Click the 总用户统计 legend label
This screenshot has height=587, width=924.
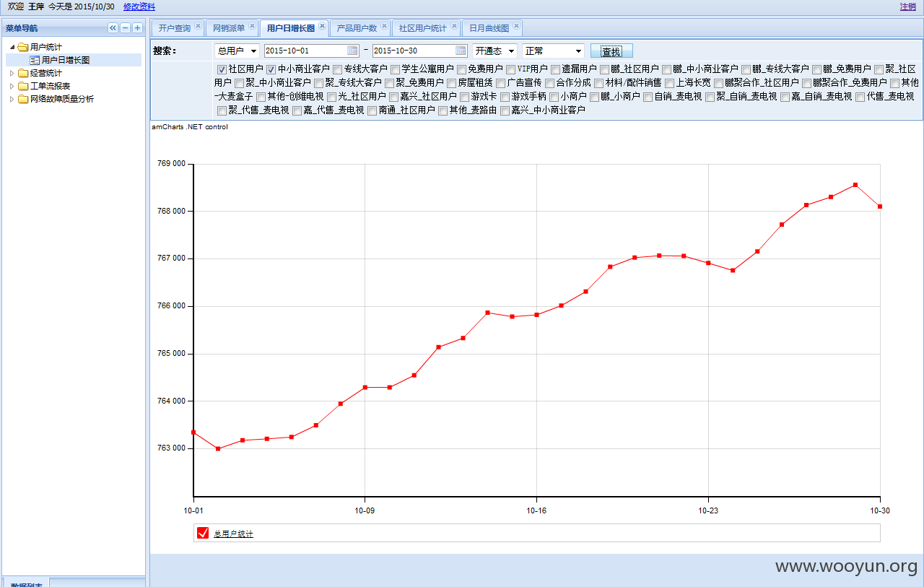233,534
